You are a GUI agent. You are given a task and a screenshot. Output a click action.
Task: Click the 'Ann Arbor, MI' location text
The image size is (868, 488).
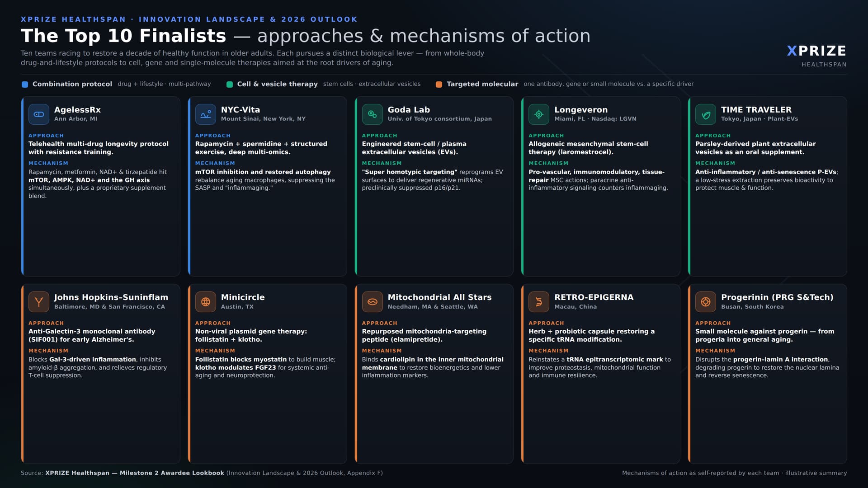tap(76, 119)
